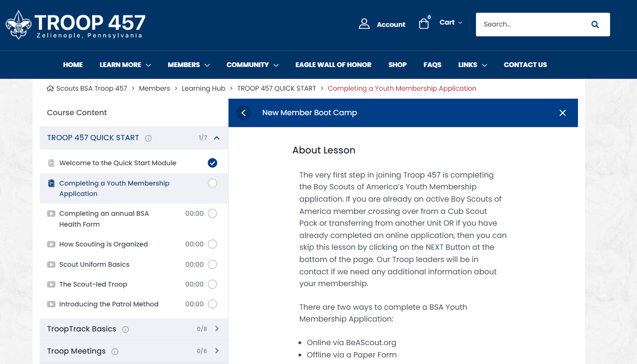Toggle completed checkmark for Welcome to Quick Start
637x364 pixels.
[x=212, y=163]
